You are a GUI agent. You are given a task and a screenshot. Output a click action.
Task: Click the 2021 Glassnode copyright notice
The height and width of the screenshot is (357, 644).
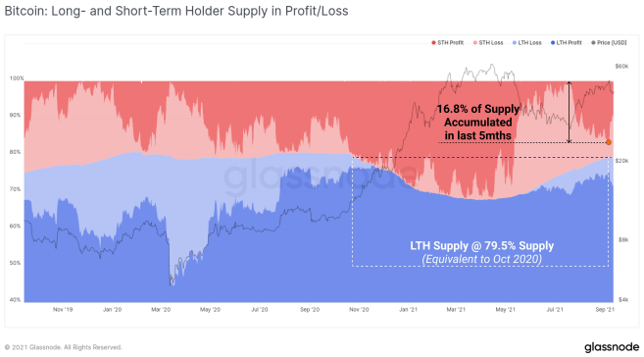(64, 347)
